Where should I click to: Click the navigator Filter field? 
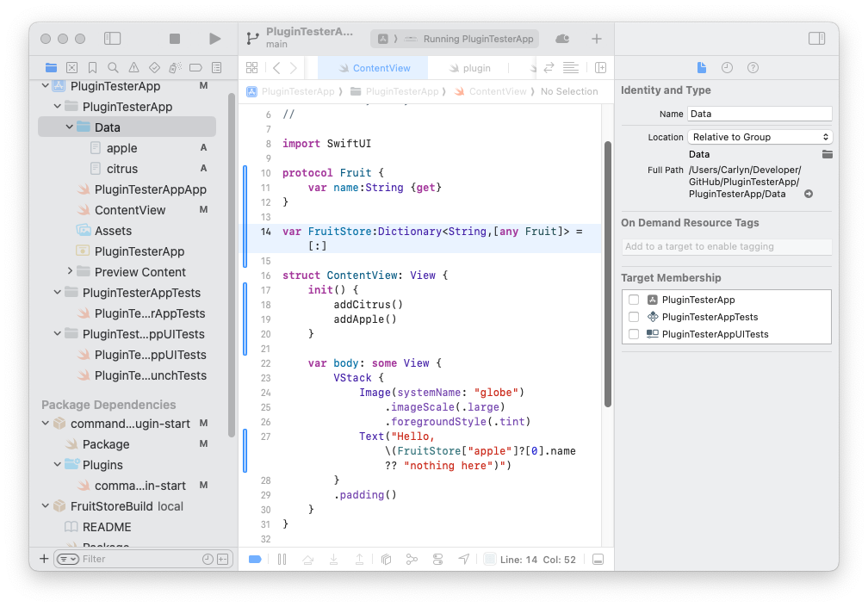(143, 559)
